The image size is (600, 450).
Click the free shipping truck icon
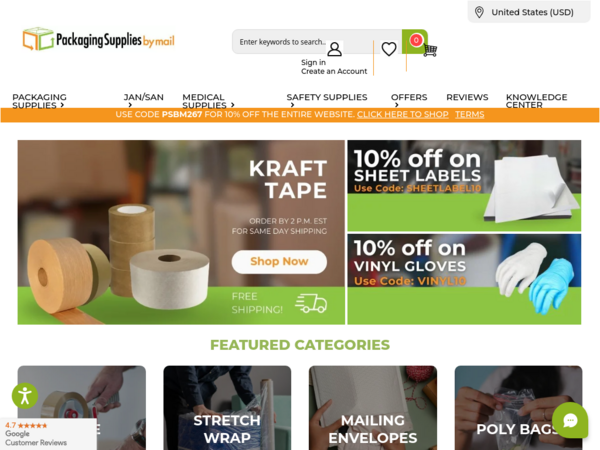click(311, 303)
